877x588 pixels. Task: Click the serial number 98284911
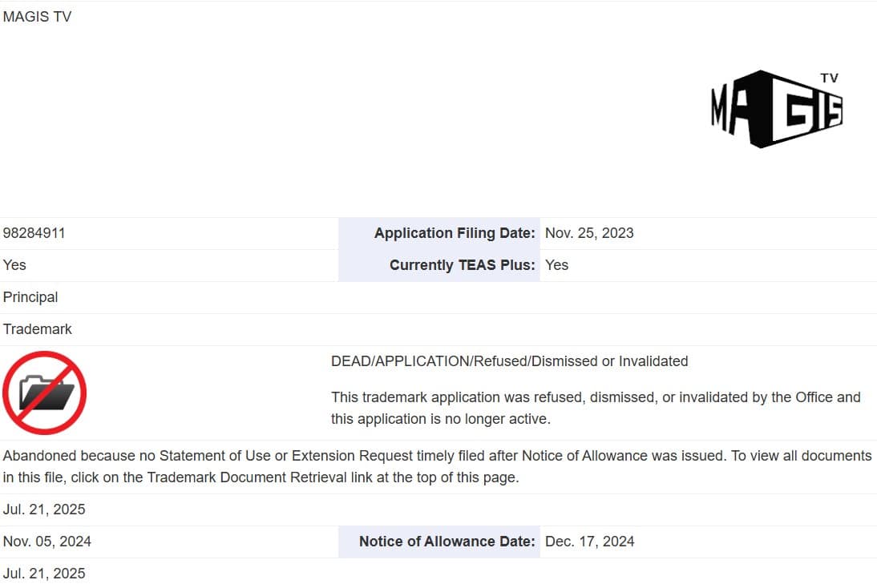[34, 233]
